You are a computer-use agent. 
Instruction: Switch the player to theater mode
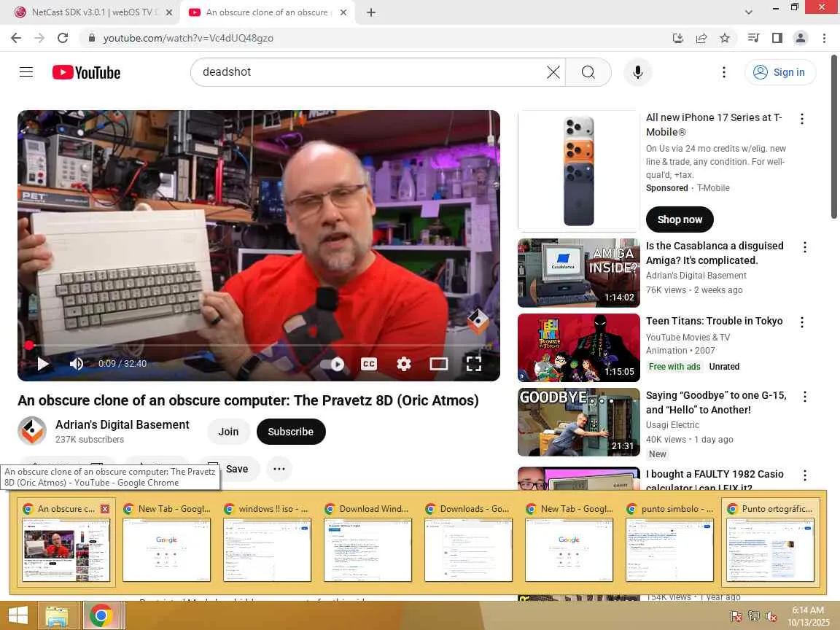439,365
